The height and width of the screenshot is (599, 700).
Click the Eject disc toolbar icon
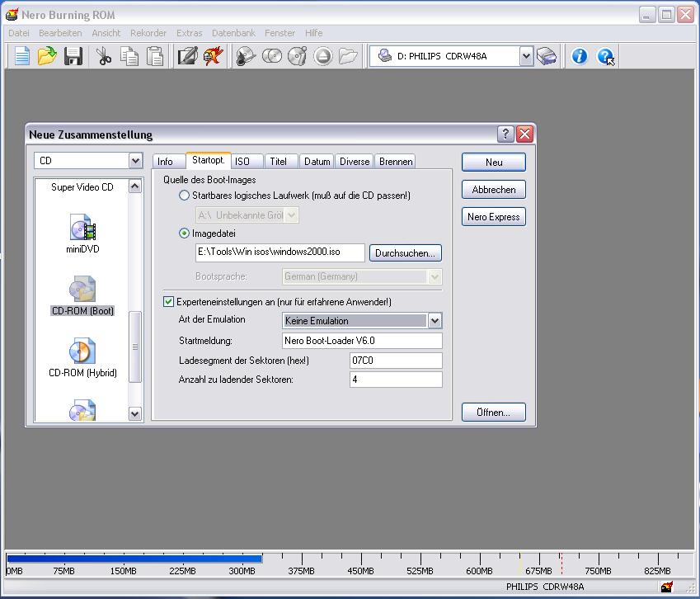point(322,56)
